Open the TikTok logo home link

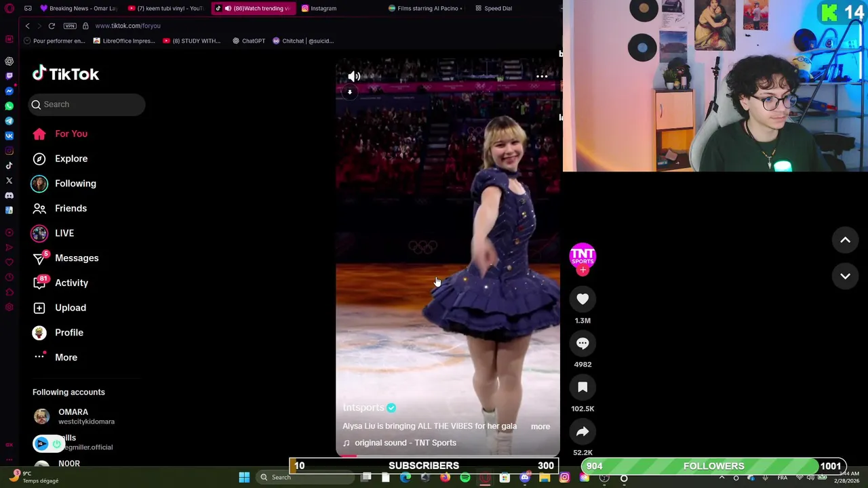[66, 73]
